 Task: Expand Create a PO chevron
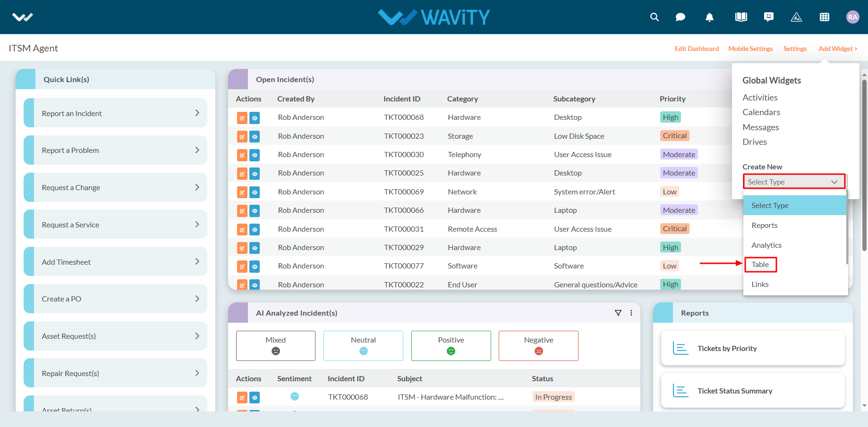pos(197,299)
